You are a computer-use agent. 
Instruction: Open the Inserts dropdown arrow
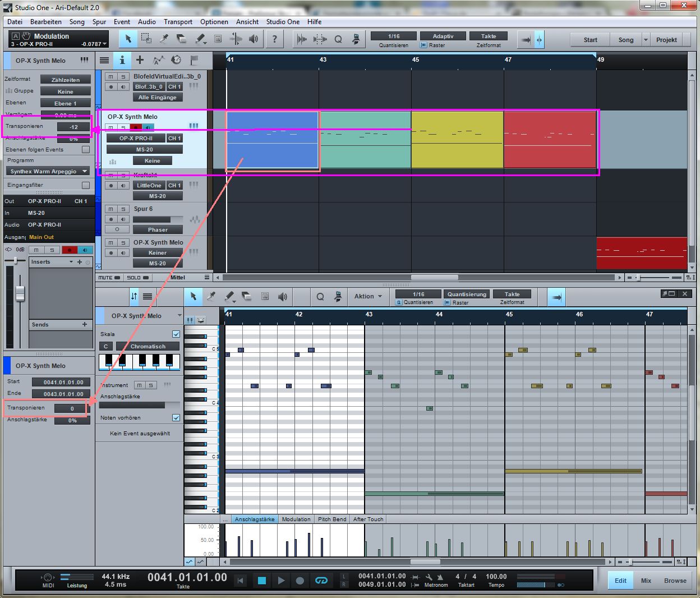71,262
